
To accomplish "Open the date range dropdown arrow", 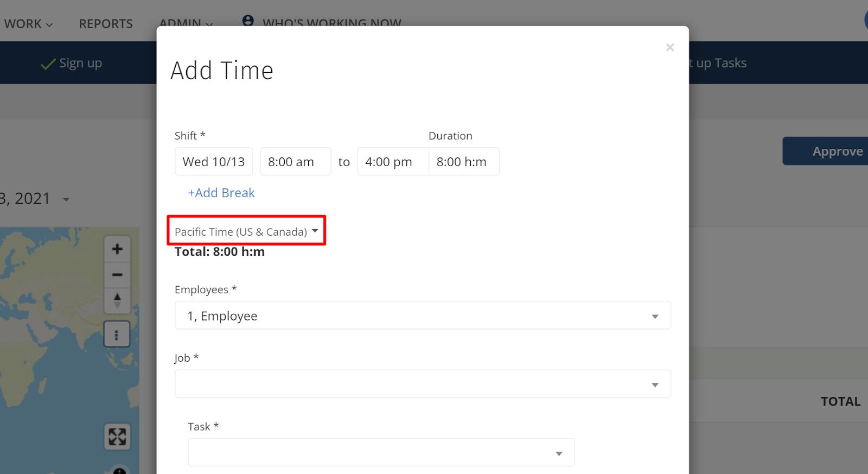I will (66, 200).
